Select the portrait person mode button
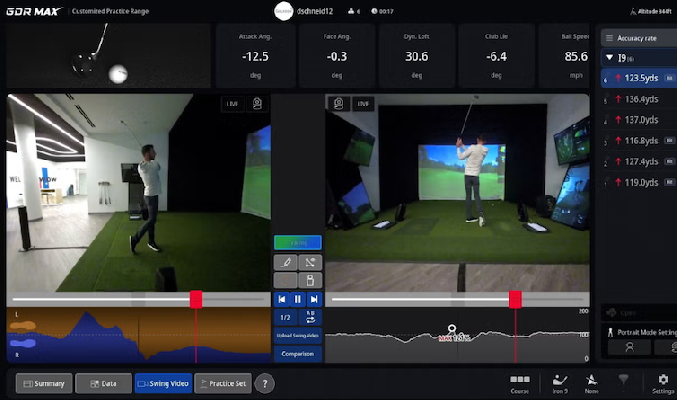Image resolution: width=677 pixels, height=400 pixels. [x=630, y=347]
